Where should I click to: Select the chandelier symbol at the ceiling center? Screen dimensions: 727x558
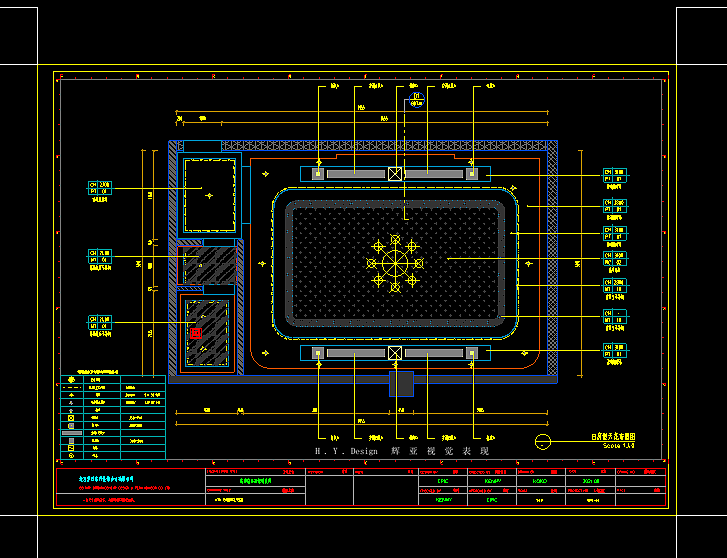tap(395, 263)
